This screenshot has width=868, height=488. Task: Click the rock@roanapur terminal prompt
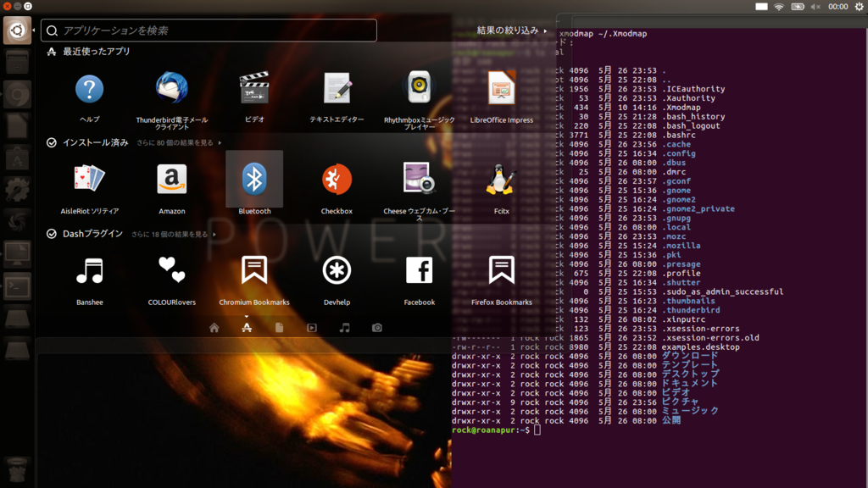[490, 430]
